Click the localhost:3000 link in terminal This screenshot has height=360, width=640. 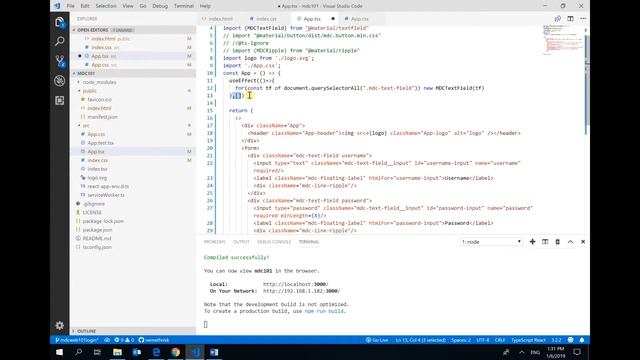coord(296,284)
